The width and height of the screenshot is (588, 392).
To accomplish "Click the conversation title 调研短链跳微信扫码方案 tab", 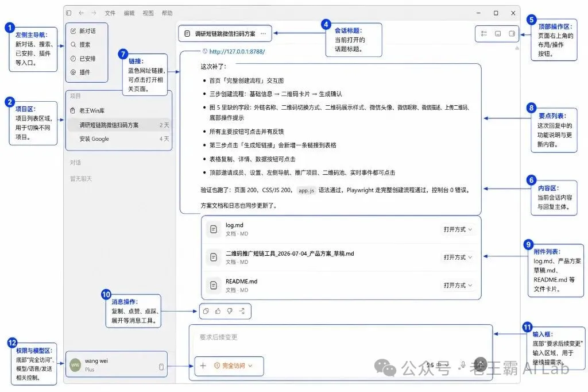I will pyautogui.click(x=225, y=34).
